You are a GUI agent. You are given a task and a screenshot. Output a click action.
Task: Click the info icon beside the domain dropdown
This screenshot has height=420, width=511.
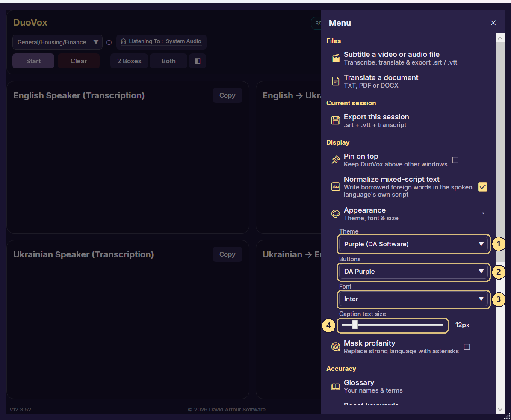[109, 42]
